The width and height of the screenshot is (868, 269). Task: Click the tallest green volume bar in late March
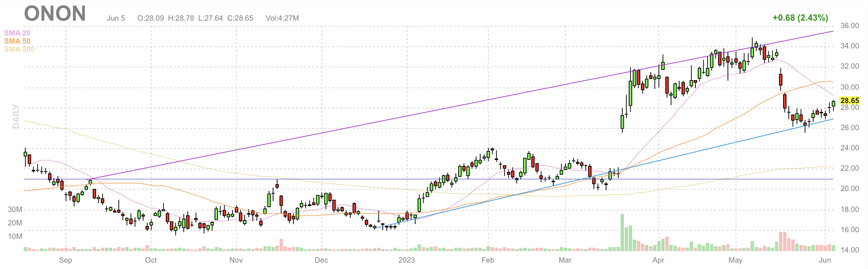(622, 233)
